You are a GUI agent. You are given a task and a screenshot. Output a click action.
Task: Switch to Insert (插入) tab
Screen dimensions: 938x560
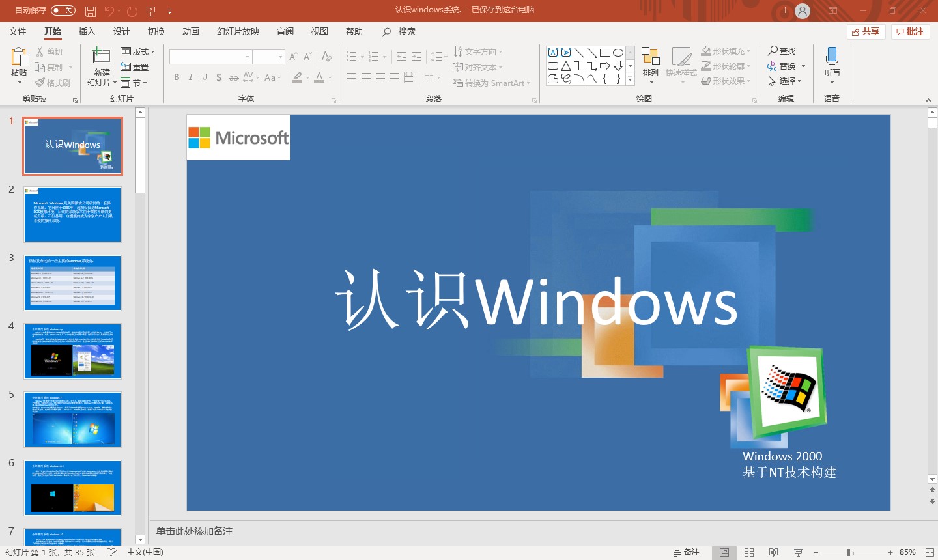[87, 31]
